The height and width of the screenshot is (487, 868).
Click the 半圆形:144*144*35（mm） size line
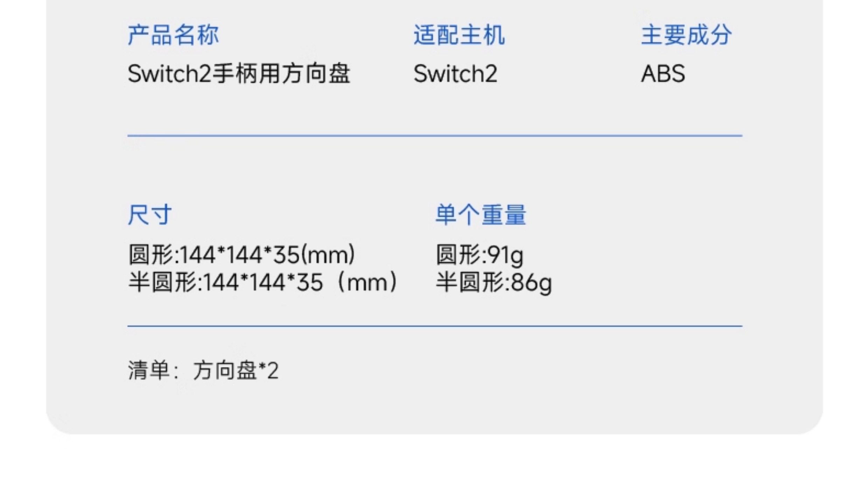(x=263, y=282)
